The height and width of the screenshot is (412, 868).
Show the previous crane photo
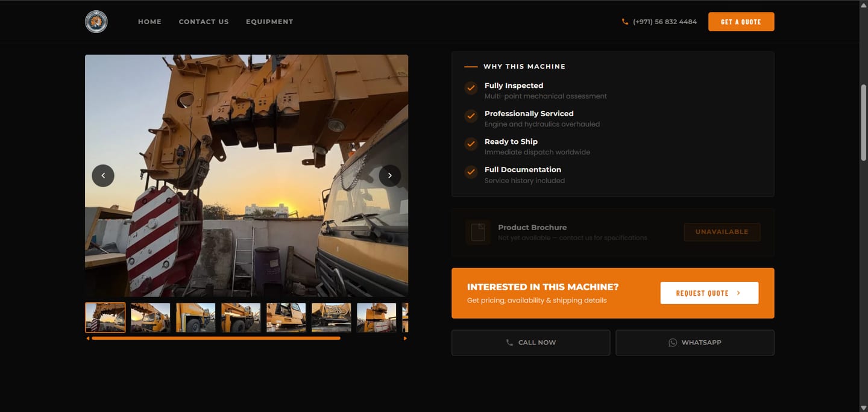103,176
